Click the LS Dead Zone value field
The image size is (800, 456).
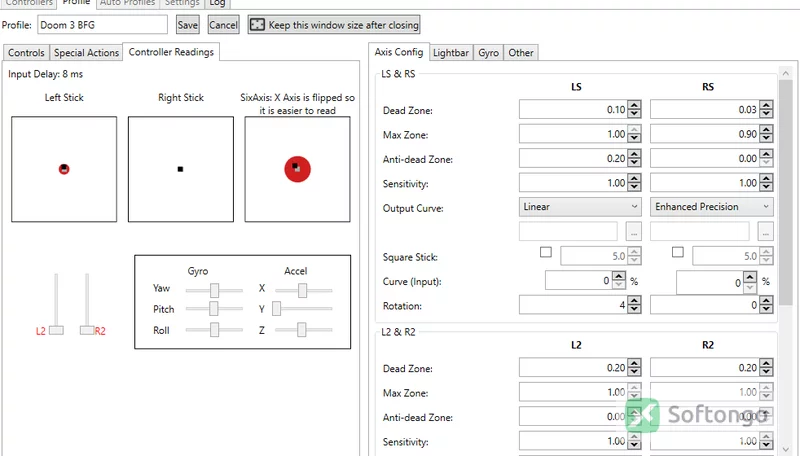click(573, 109)
